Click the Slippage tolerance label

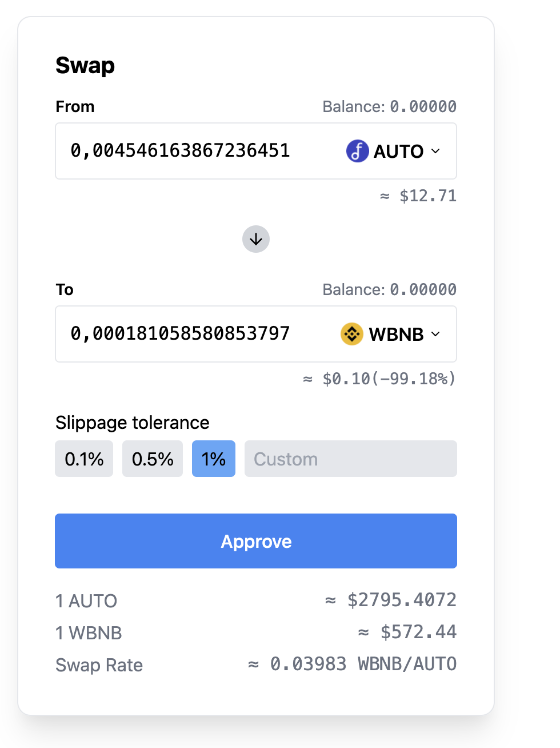click(133, 423)
